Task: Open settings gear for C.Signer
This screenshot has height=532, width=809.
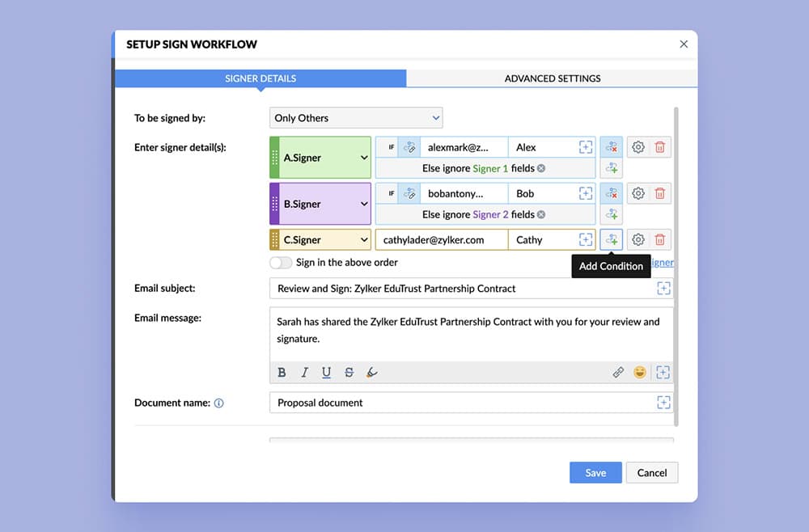Action: click(638, 239)
